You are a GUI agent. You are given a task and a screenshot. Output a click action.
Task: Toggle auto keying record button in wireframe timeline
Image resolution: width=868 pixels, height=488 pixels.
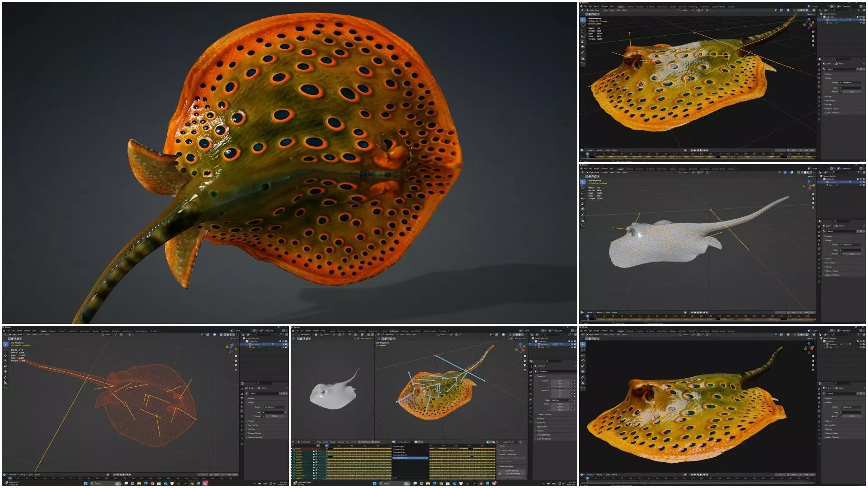[x=108, y=474]
